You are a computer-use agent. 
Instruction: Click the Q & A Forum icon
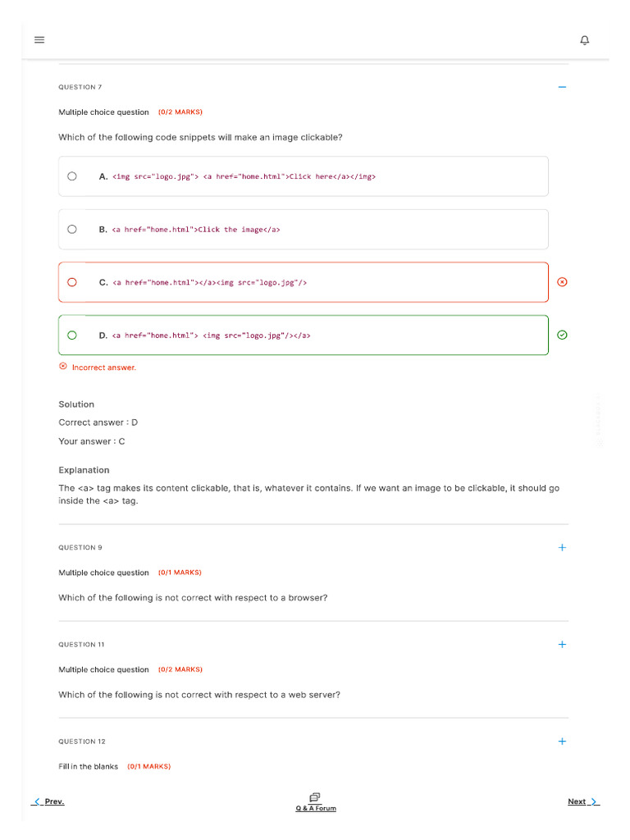tap(315, 797)
